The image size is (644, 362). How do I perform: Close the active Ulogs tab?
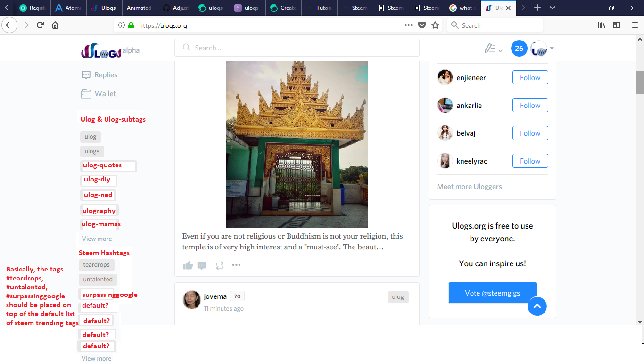[x=508, y=8]
